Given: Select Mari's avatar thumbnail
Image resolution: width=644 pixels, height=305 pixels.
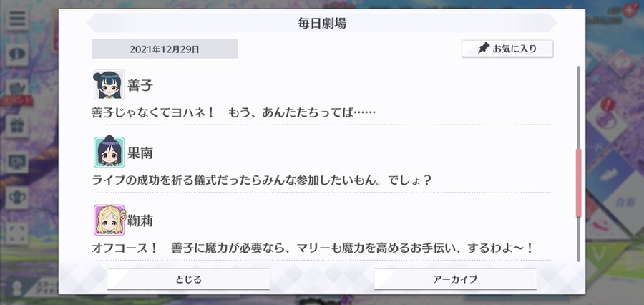Looking at the screenshot, I should tap(109, 221).
